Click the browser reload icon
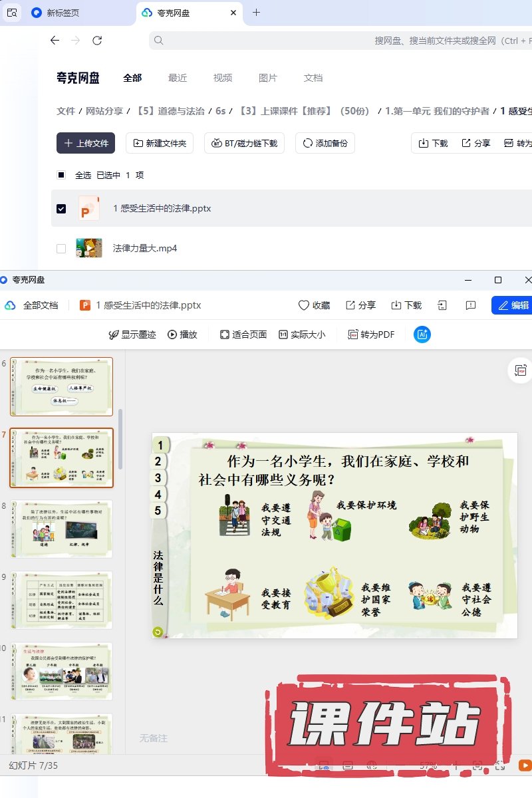Image resolution: width=532 pixels, height=798 pixels. [97, 41]
